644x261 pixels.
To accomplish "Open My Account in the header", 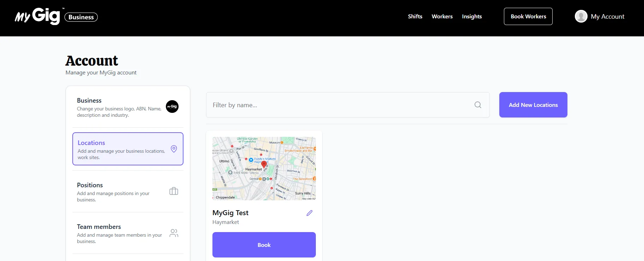I will point(608,17).
